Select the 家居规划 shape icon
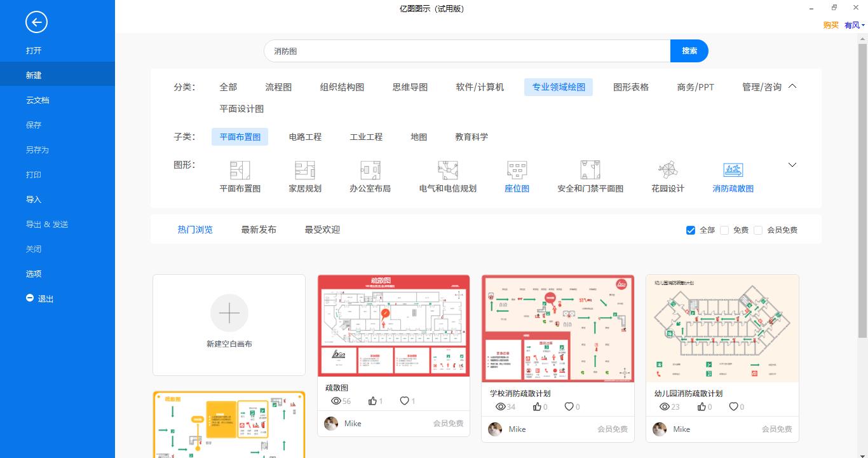This screenshot has width=868, height=458. click(x=305, y=170)
